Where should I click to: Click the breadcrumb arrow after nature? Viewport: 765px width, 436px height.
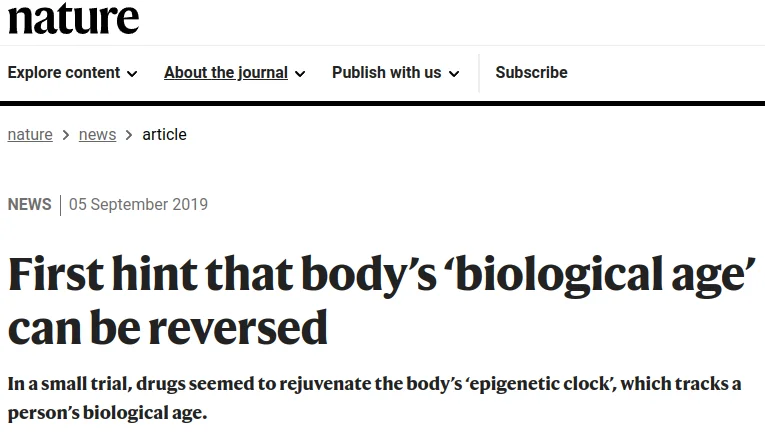(66, 135)
